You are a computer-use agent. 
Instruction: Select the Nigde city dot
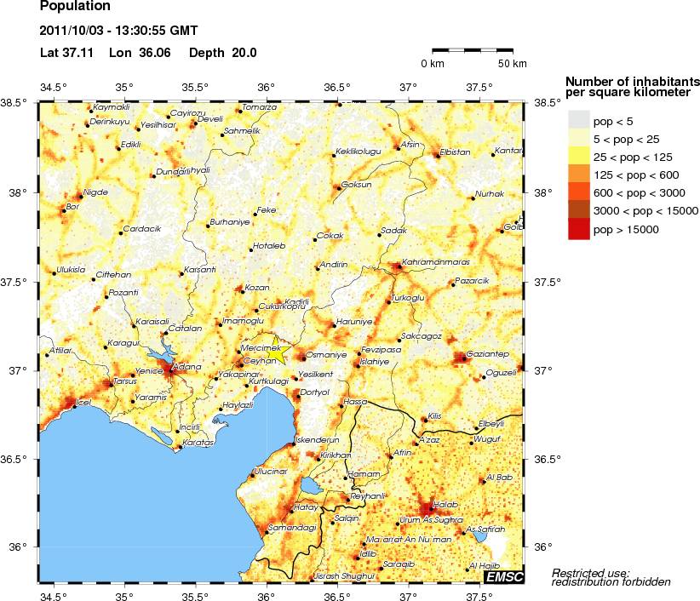[80, 197]
